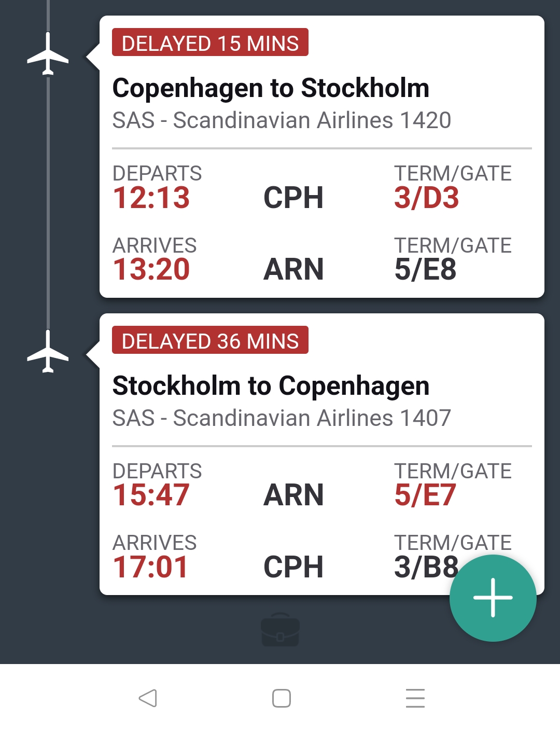The height and width of the screenshot is (732, 560).
Task: Tap the briefcase icon at the bottom
Action: point(280,630)
